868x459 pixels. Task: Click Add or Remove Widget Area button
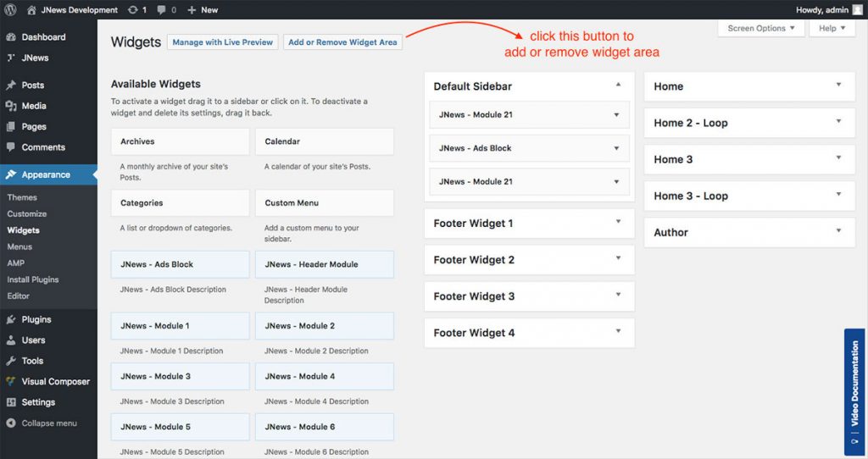coord(342,42)
